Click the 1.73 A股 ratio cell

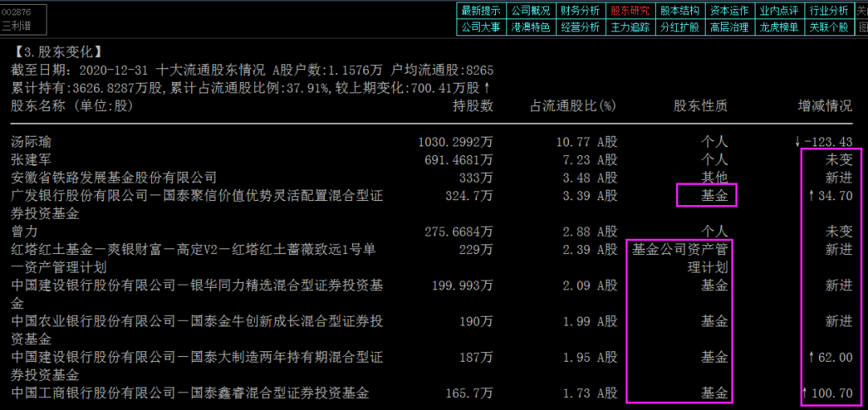pyautogui.click(x=590, y=394)
